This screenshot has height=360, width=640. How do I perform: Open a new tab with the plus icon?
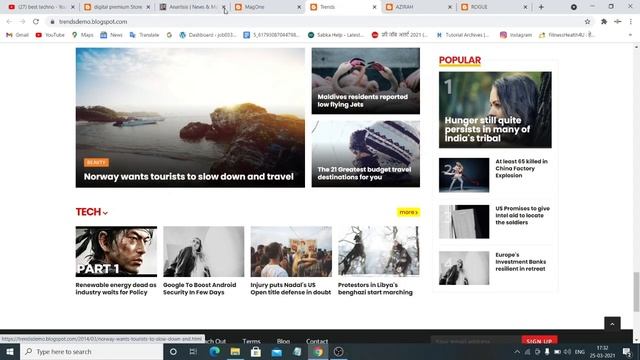541,7
